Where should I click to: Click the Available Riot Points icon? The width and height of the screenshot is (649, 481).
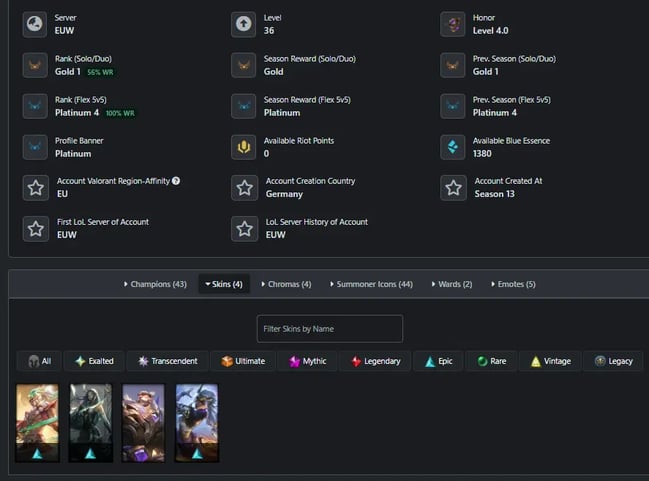(x=243, y=147)
